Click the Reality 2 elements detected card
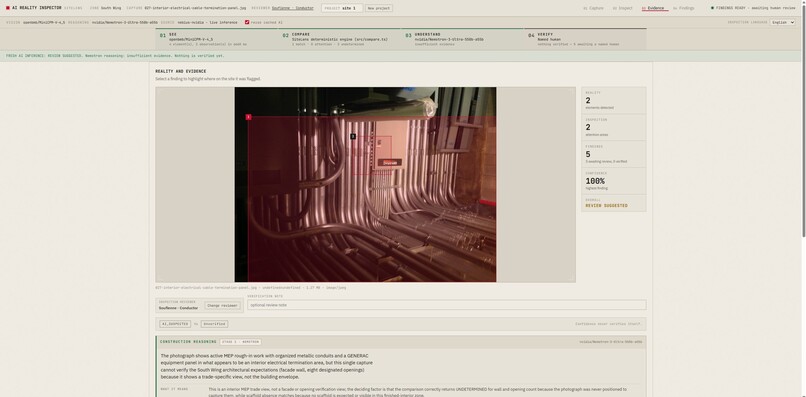806x397 pixels. tap(614, 100)
